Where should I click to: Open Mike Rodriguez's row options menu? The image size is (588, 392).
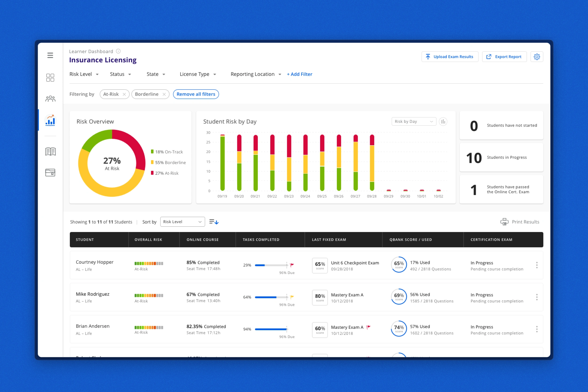pyautogui.click(x=536, y=297)
